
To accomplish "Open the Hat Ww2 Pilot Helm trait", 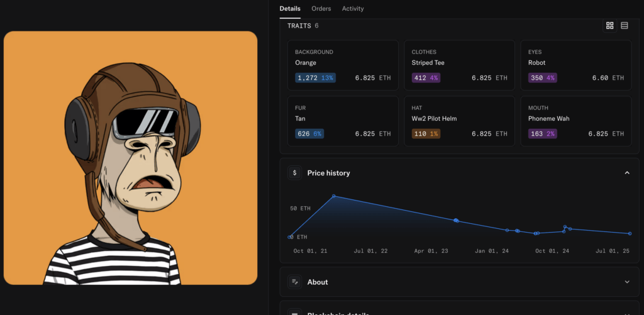I will pos(460,121).
